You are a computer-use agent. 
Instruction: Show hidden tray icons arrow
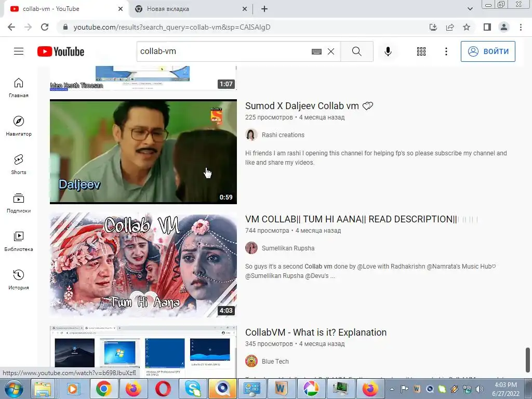[392, 390]
